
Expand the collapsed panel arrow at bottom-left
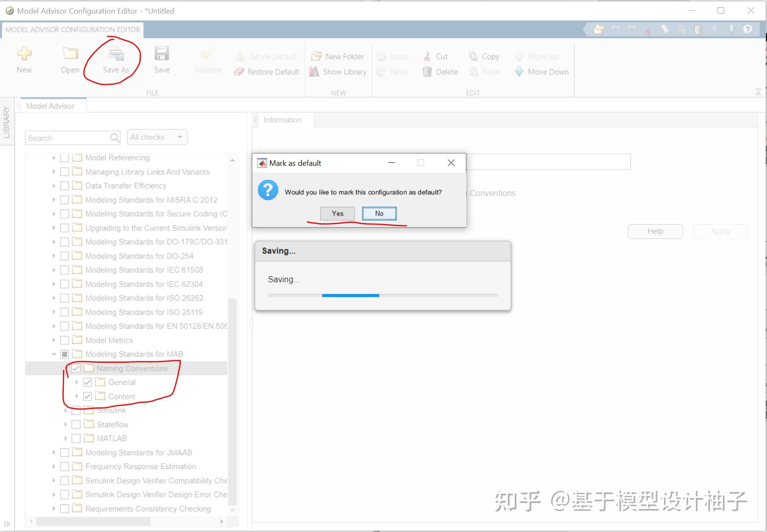click(x=7, y=524)
